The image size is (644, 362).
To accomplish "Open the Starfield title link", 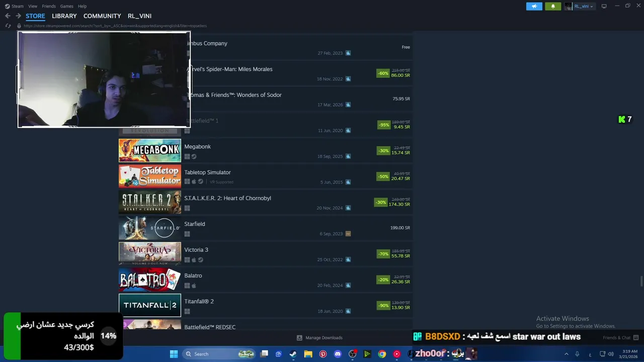I will point(195,224).
